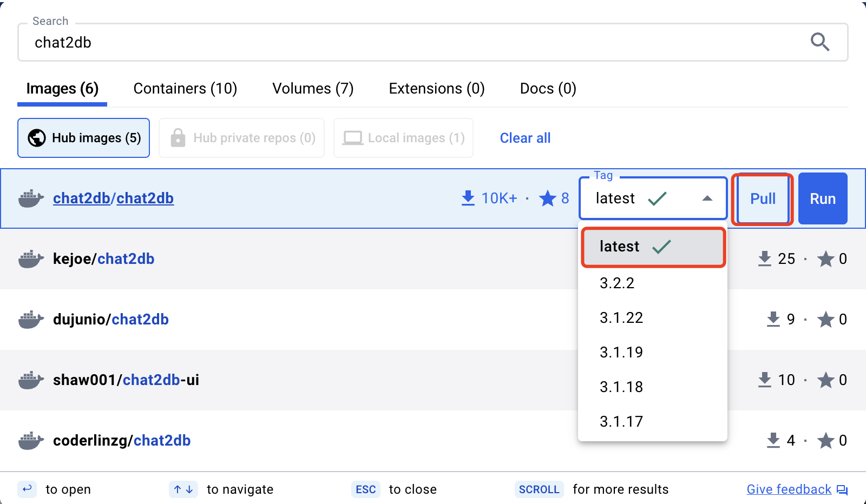Open the chat2db/chat2db image link
Image resolution: width=866 pixels, height=504 pixels.
[113, 198]
